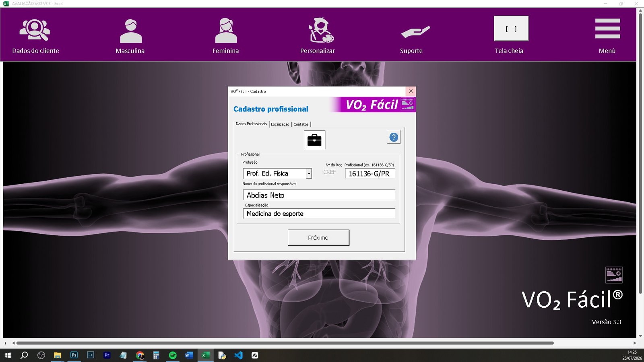644x362 pixels.
Task: Open the Menú hamburger icon
Action: tap(607, 29)
